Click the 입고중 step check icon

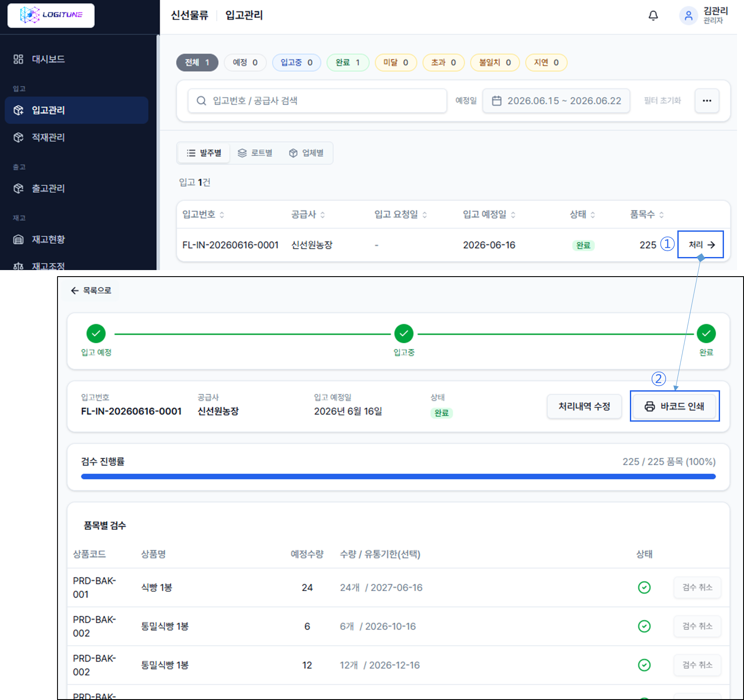point(404,334)
